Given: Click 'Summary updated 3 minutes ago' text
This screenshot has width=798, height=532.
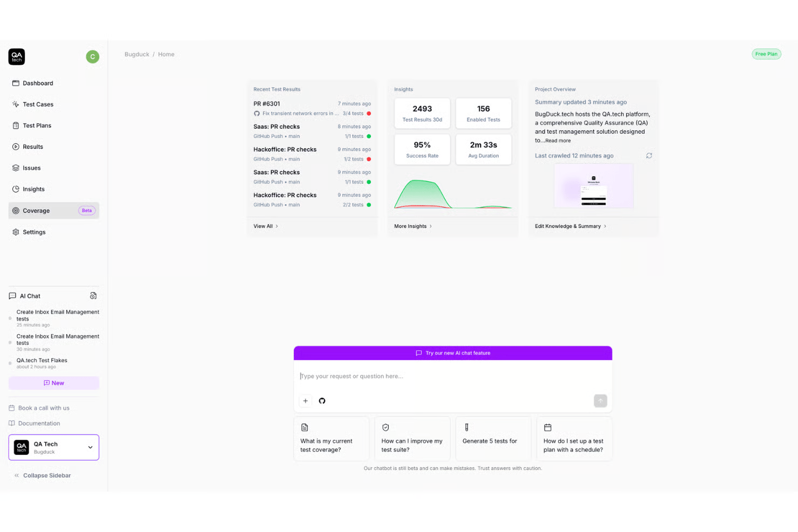Looking at the screenshot, I should click(581, 102).
